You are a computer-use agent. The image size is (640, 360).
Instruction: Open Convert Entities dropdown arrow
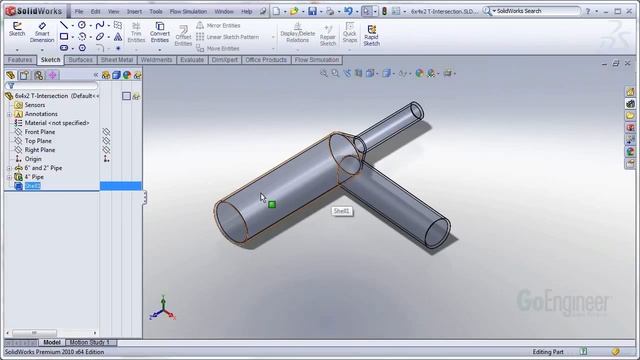click(160, 50)
